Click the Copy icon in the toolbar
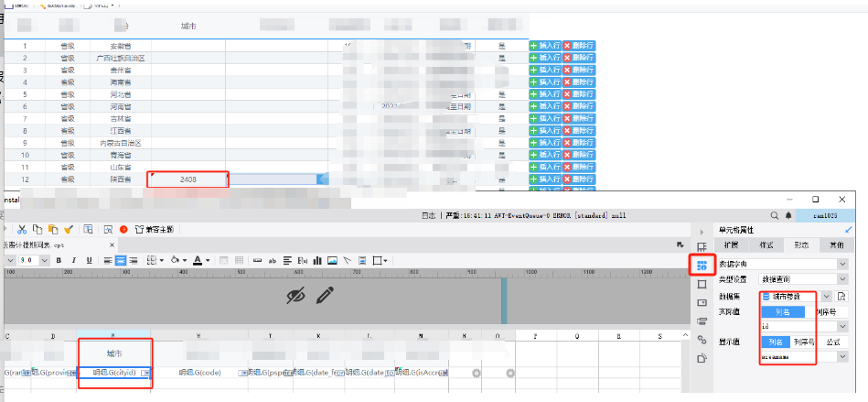 [x=38, y=229]
